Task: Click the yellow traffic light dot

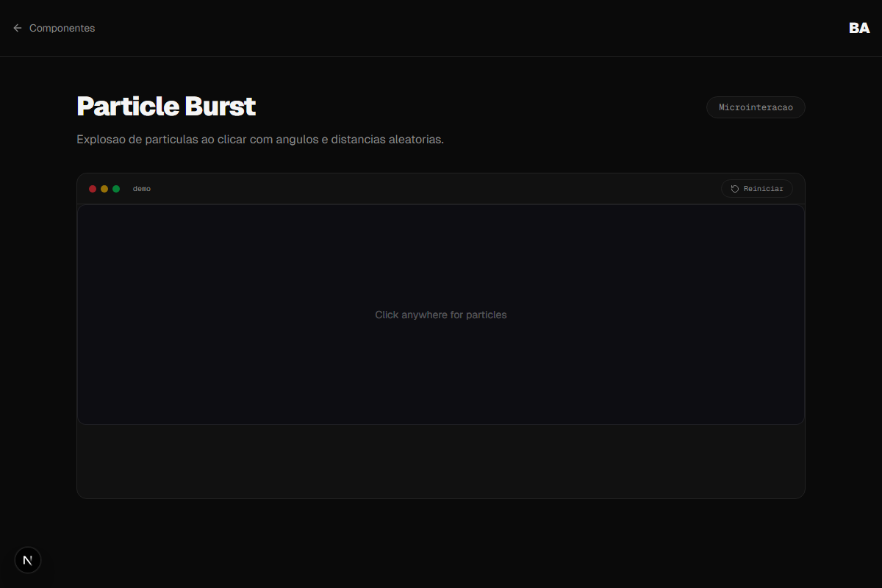Action: point(104,188)
